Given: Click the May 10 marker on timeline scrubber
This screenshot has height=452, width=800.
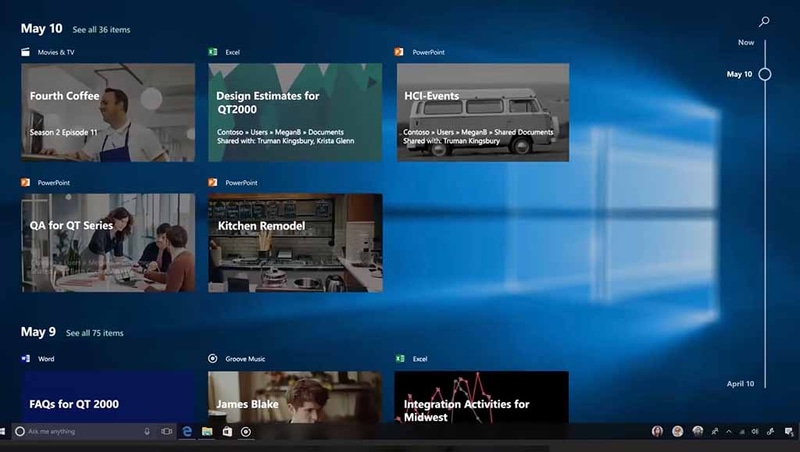Looking at the screenshot, I should pyautogui.click(x=764, y=74).
